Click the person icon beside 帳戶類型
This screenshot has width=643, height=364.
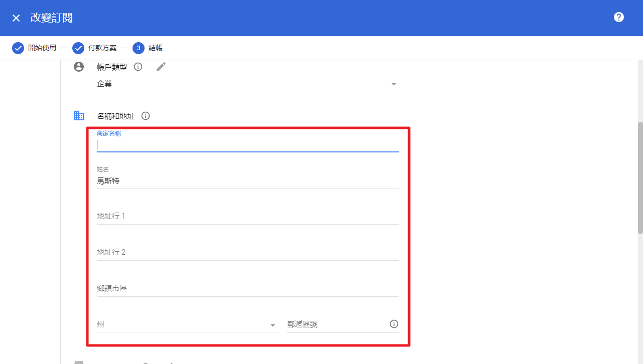pos(79,67)
